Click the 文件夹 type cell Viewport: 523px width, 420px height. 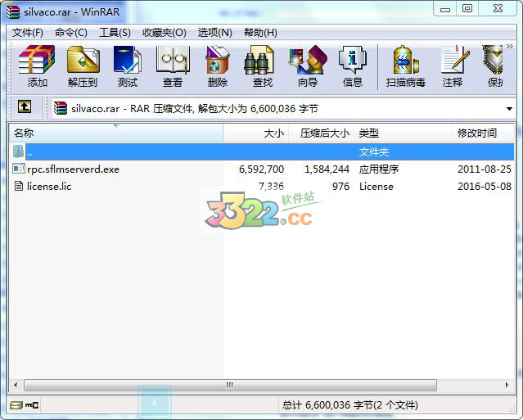[x=374, y=152]
